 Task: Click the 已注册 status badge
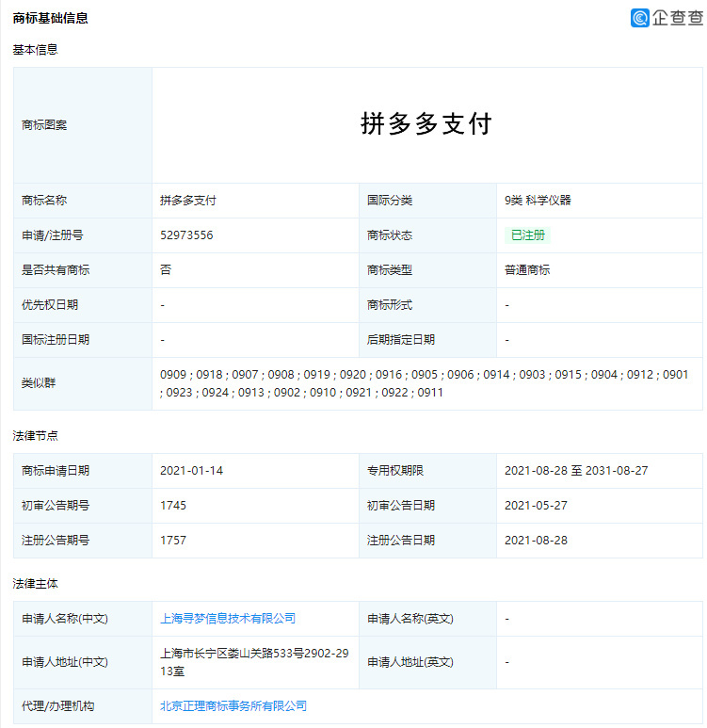pyautogui.click(x=527, y=235)
